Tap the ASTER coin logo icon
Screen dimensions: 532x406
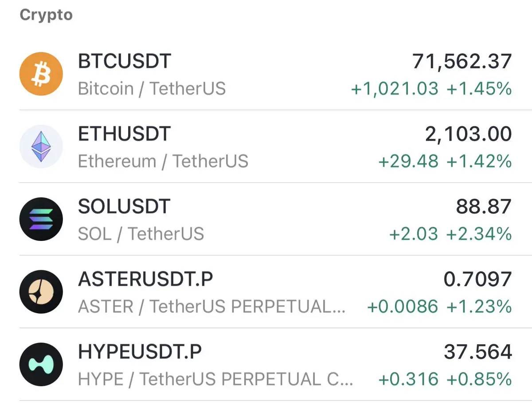tap(41, 292)
